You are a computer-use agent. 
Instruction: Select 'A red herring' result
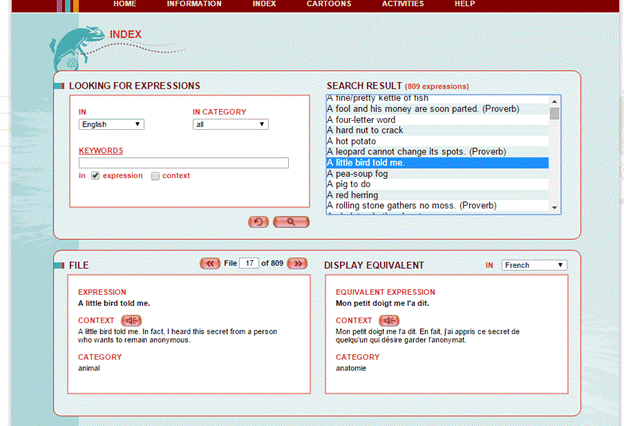point(437,195)
